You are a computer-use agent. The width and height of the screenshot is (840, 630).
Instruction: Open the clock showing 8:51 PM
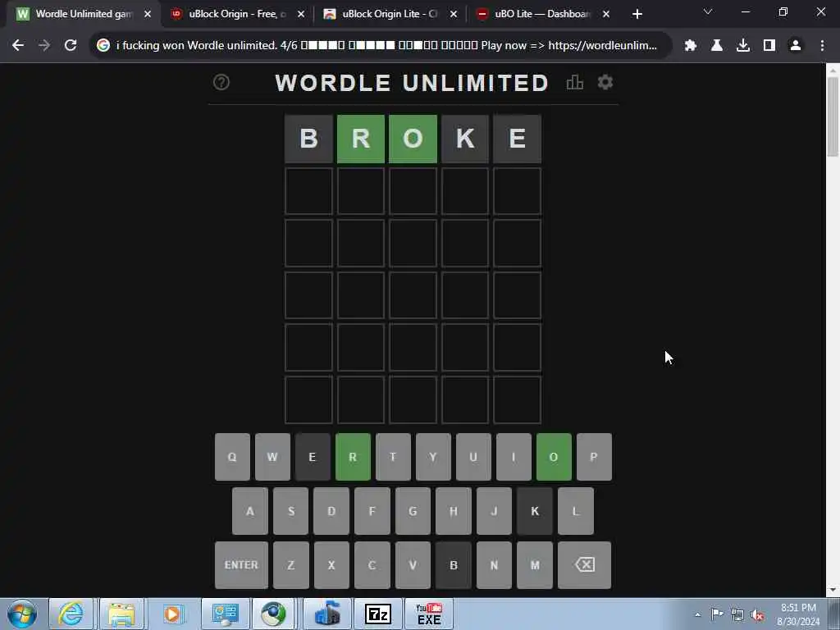(x=798, y=614)
